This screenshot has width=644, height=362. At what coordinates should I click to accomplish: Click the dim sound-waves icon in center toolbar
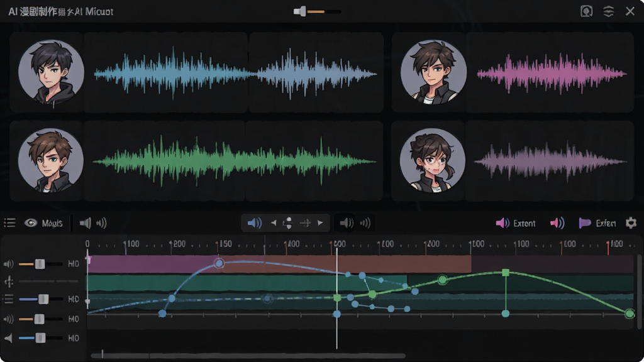tap(365, 223)
